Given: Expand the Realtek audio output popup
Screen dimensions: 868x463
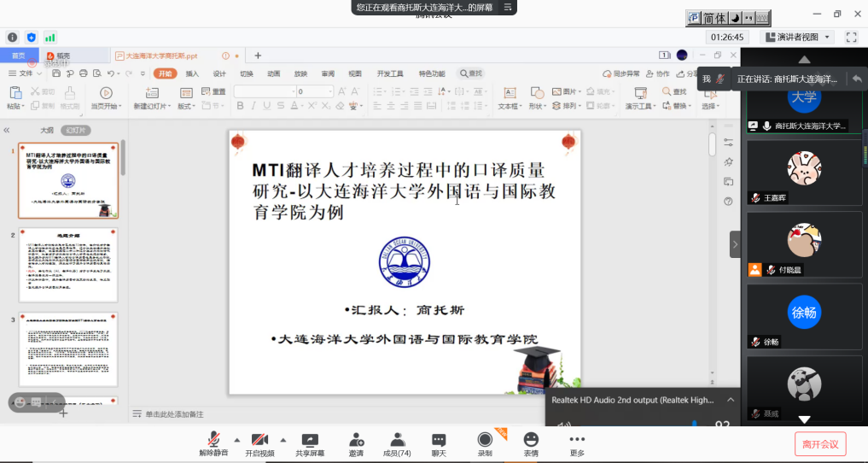Looking at the screenshot, I should (731, 400).
